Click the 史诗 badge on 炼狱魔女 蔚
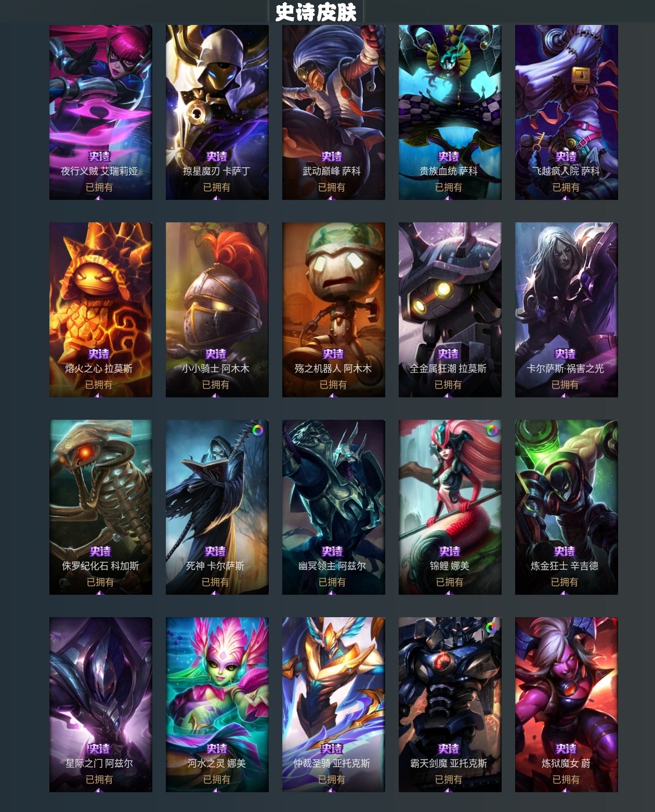Image resolution: width=655 pixels, height=812 pixels. pyautogui.click(x=566, y=749)
